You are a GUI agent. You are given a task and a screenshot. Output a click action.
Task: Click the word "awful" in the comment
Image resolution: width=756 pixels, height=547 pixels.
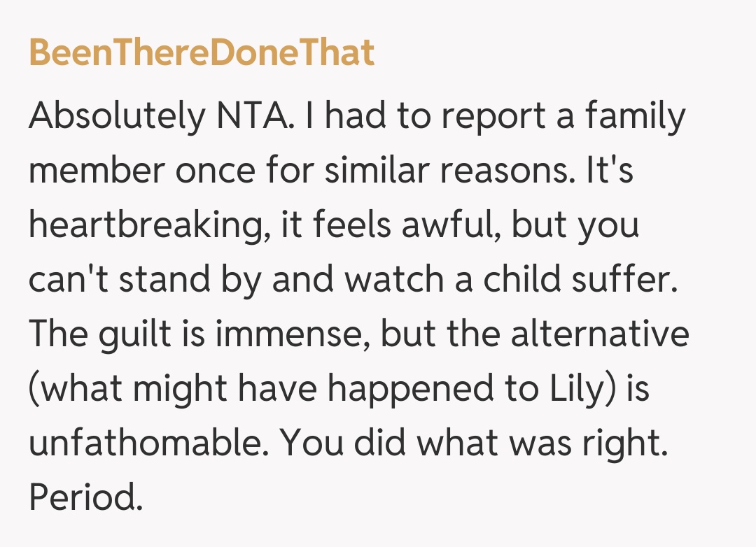(449, 226)
